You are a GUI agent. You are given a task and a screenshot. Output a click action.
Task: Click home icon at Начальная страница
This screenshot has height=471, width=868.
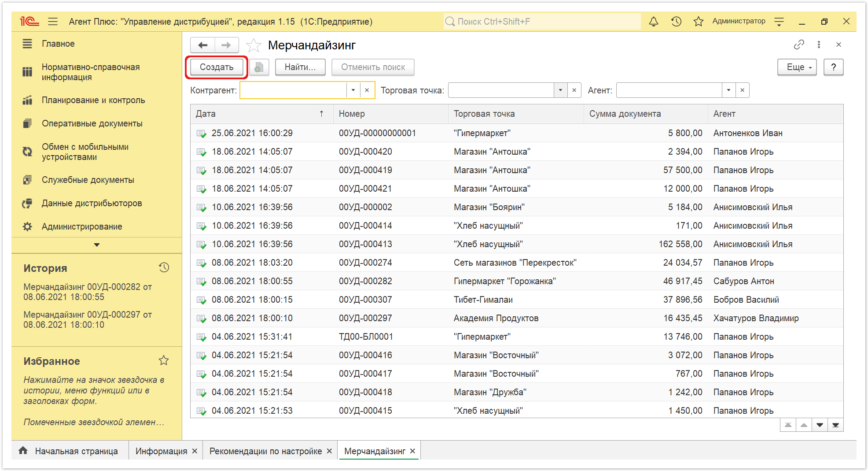[23, 450]
